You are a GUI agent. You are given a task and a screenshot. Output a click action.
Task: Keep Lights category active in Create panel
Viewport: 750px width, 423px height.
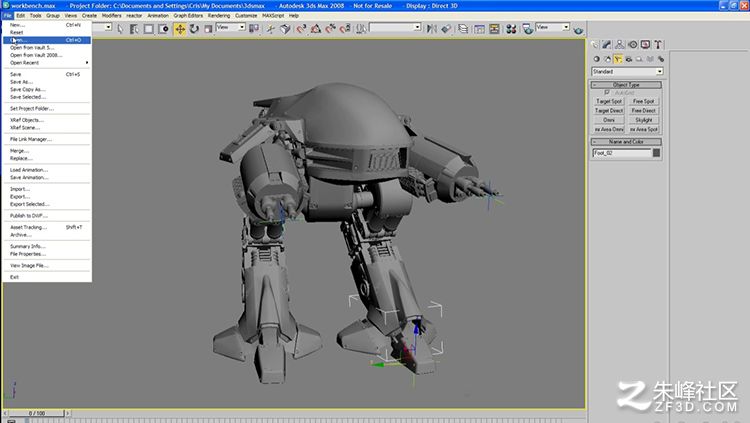(x=618, y=59)
